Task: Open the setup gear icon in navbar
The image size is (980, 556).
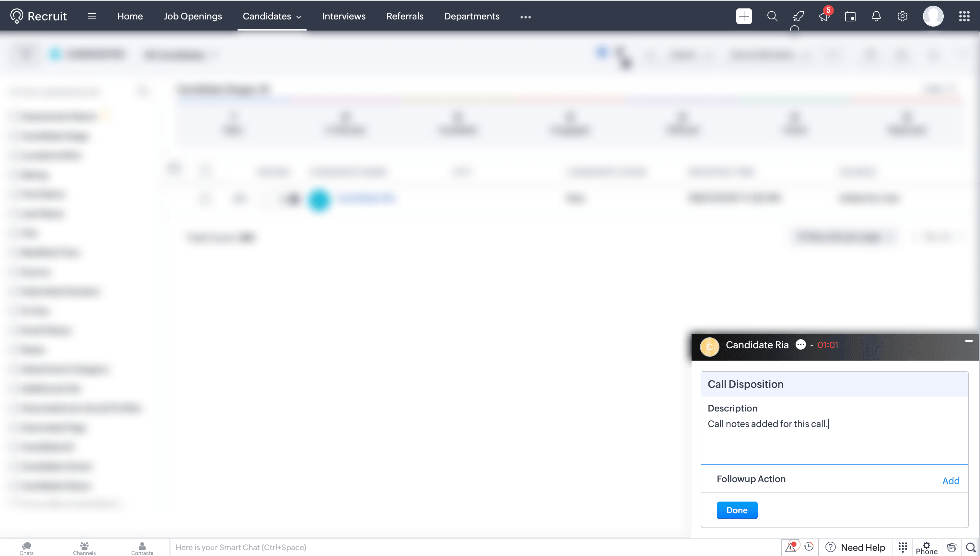Action: coord(902,16)
